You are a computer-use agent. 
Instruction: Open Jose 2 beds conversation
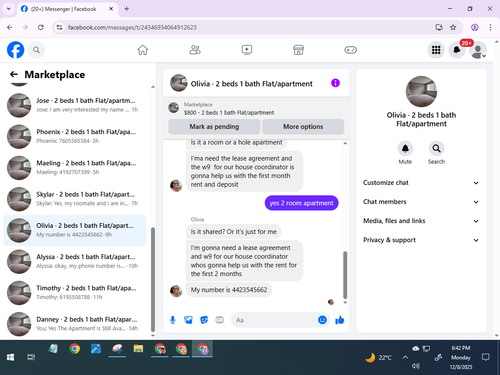click(x=75, y=105)
